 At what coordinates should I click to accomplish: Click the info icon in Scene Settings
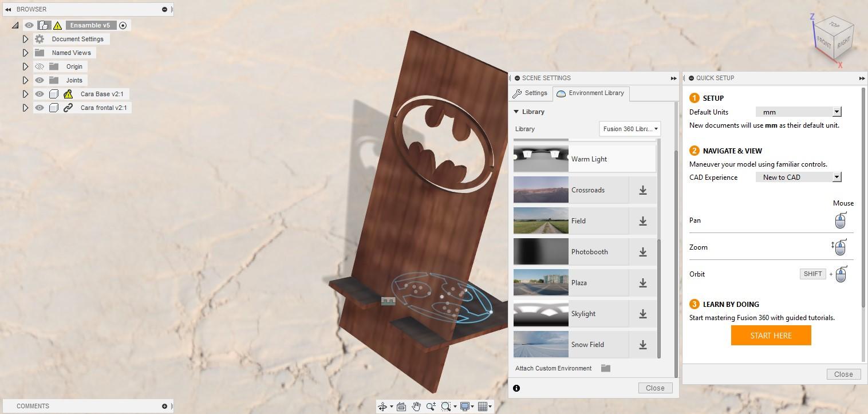516,388
